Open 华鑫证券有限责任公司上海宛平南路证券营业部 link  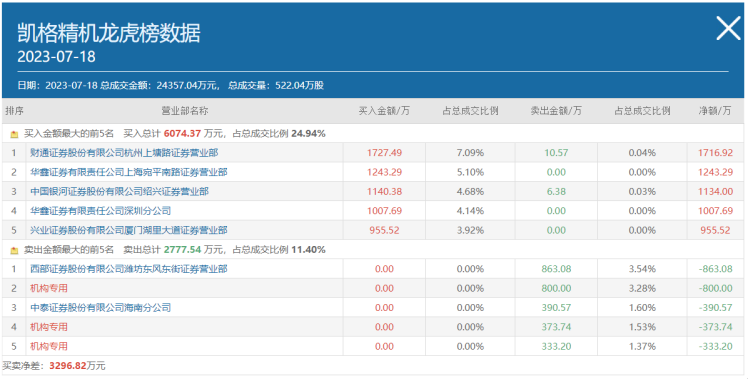click(129, 172)
